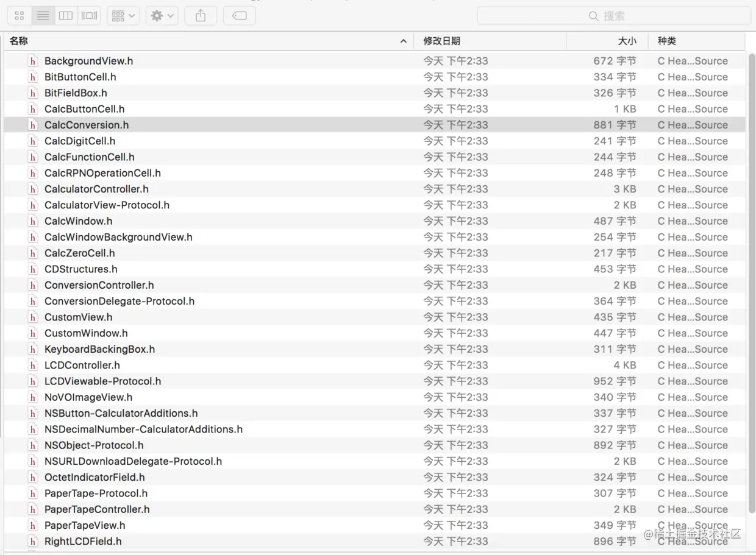The height and width of the screenshot is (555, 756).
Task: Open the group-by arrangement dropdown
Action: pos(123,16)
